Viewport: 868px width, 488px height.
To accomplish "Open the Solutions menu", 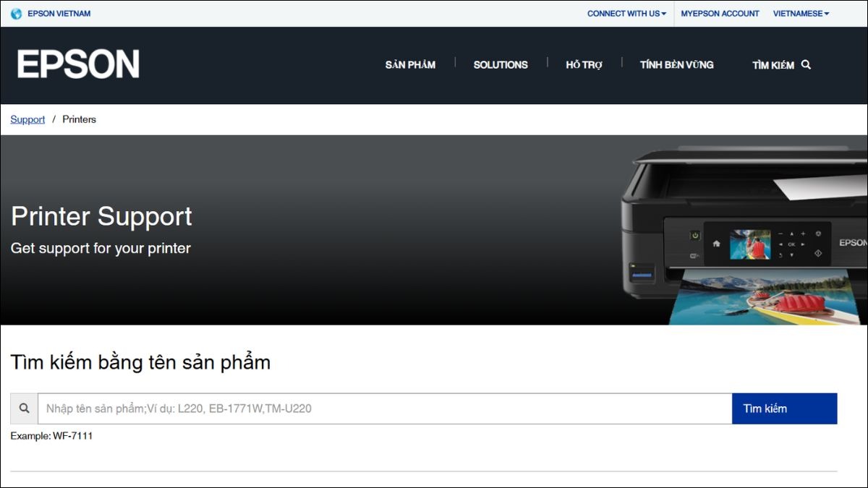I will click(x=501, y=64).
